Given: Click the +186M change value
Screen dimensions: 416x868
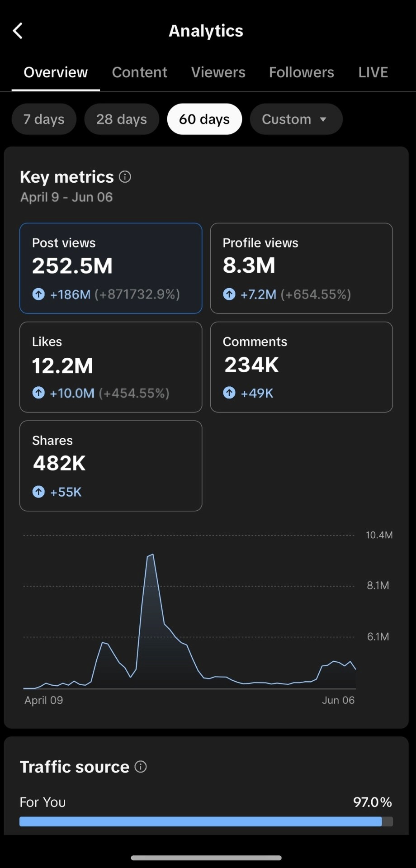Looking at the screenshot, I should [x=70, y=294].
